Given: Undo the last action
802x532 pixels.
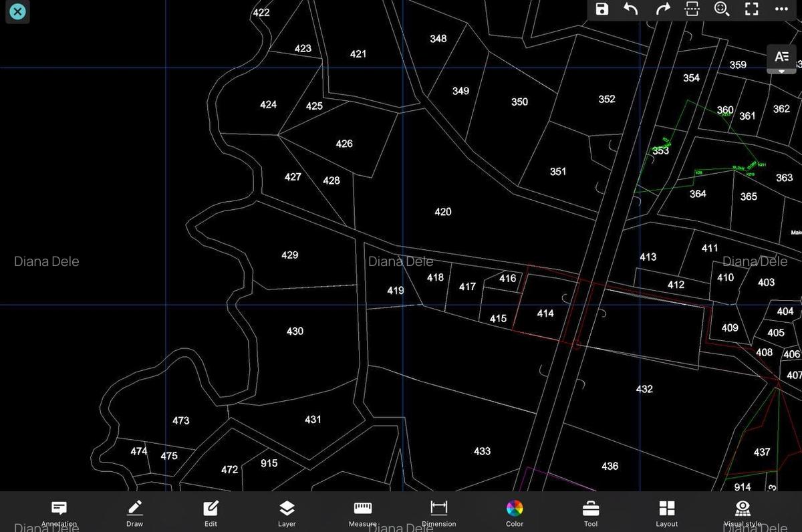Looking at the screenshot, I should click(x=631, y=9).
